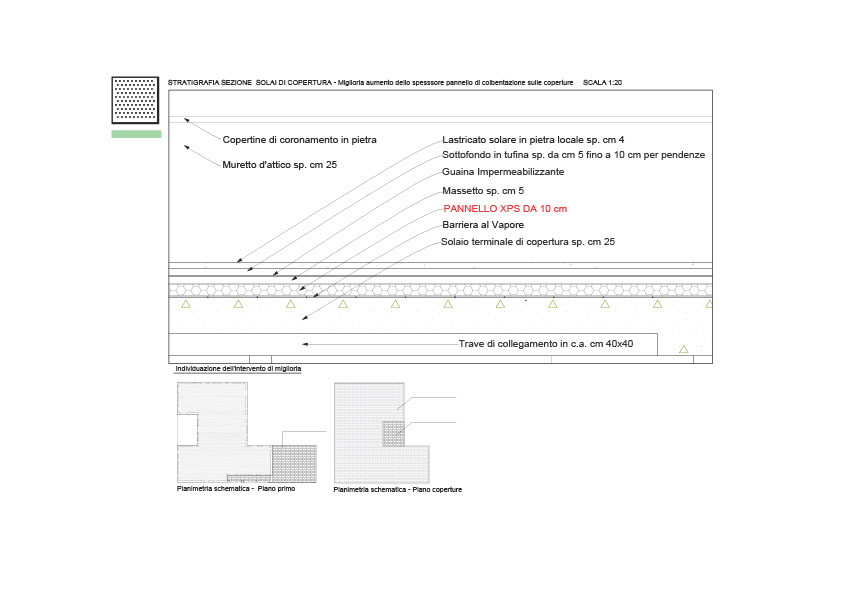Click the 'Individuazione dell'intervento di miglioria' heading
Viewport: 842px width, 595px height.
pos(238,369)
